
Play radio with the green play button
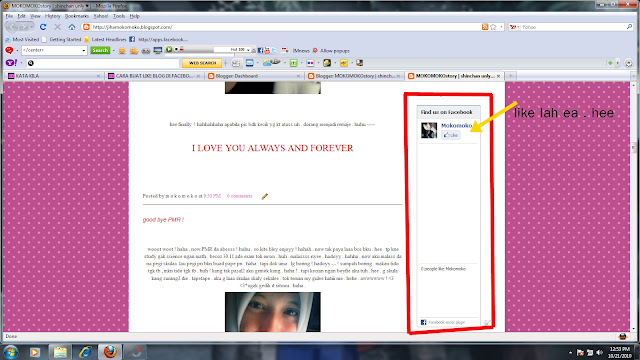pyautogui.click(x=169, y=49)
